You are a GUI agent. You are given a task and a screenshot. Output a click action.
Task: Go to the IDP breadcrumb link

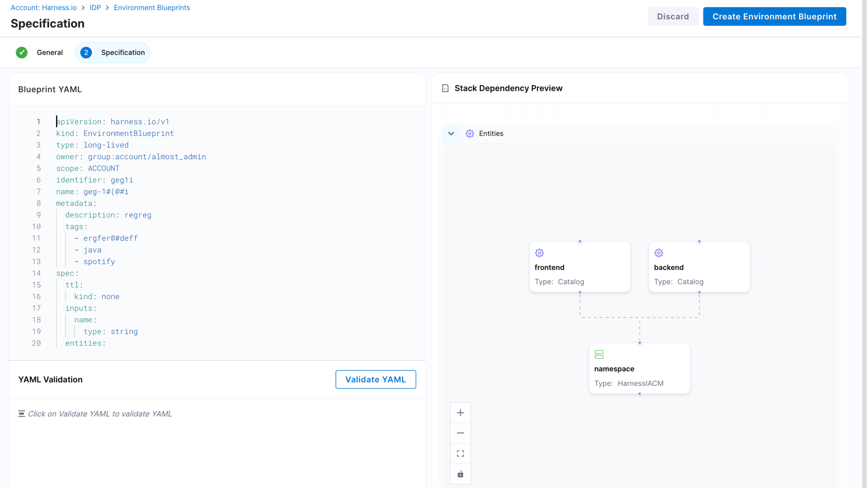coord(95,8)
